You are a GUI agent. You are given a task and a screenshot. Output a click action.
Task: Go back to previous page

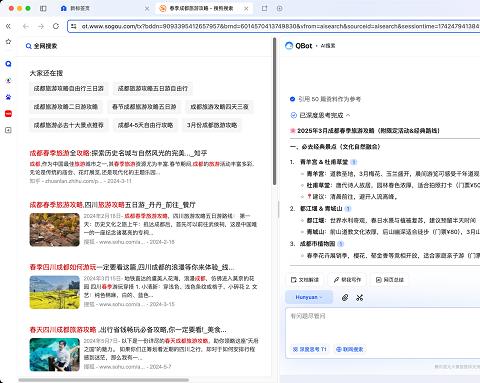point(26,26)
